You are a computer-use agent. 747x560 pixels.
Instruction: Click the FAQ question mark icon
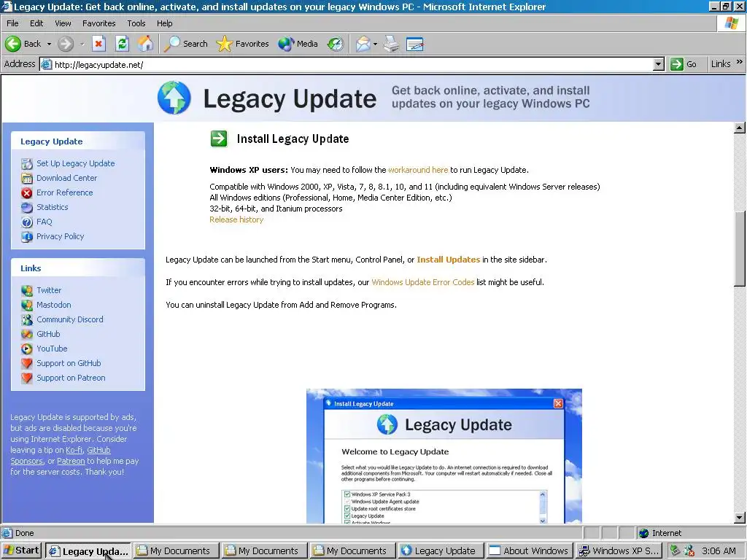coord(27,222)
